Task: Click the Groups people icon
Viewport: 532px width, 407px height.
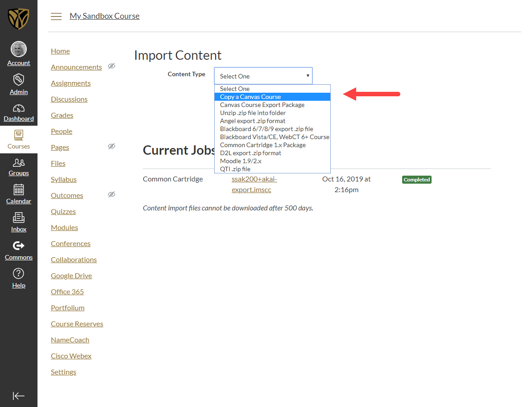Action: tap(19, 163)
